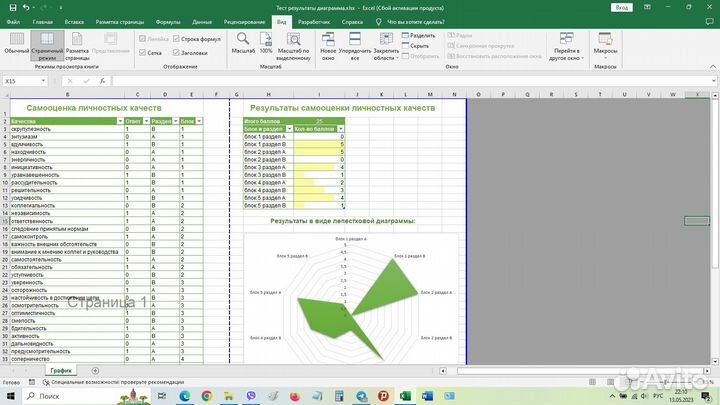Screen dimensions: 720x405
Task: Switch to the Главная ribbon tab
Action: click(43, 22)
